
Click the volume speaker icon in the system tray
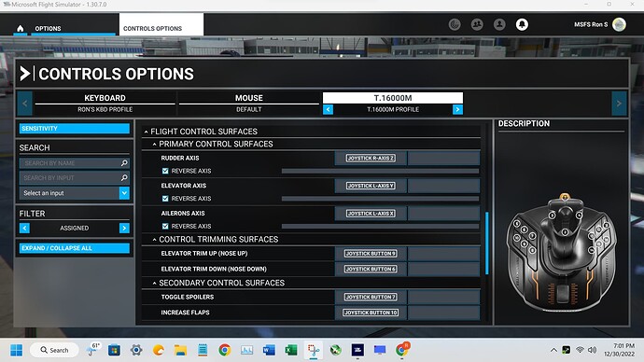pyautogui.click(x=592, y=350)
